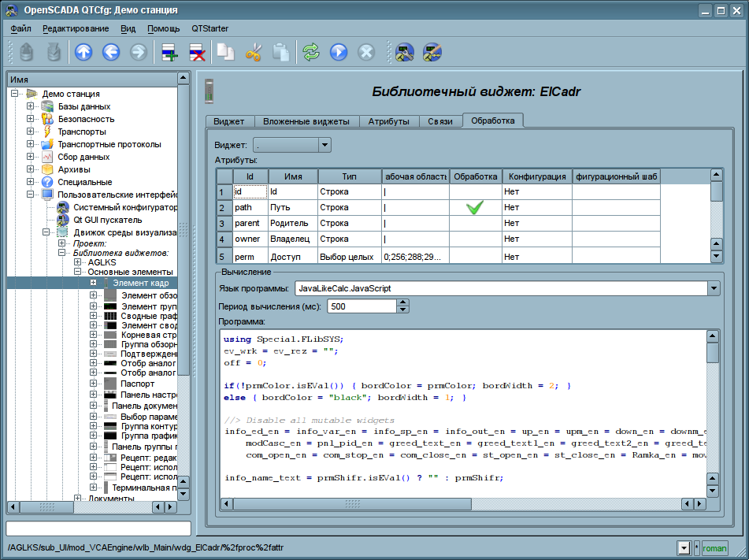Click the add item icon with green plus

(170, 52)
